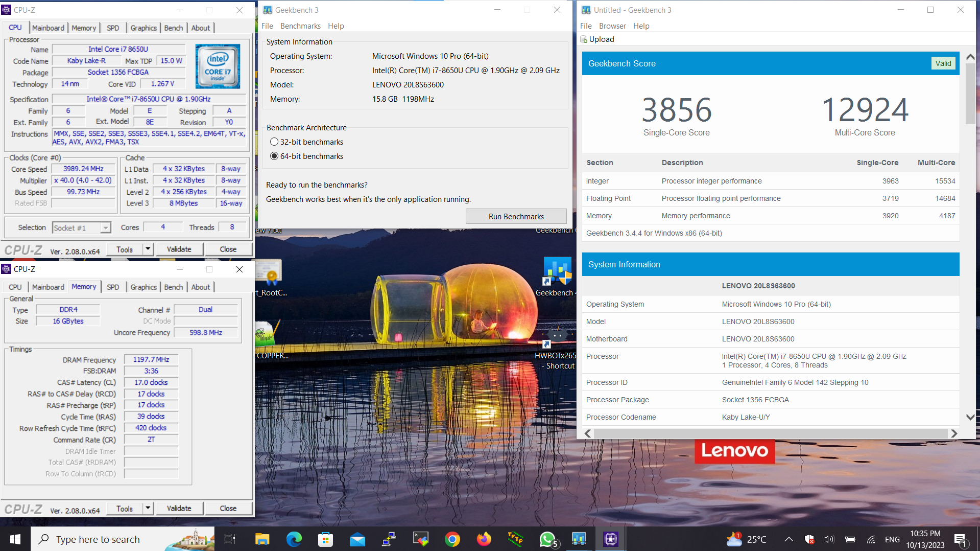This screenshot has height=551, width=980.
Task: Open the Socket #1 selection dropdown
Action: click(x=82, y=228)
